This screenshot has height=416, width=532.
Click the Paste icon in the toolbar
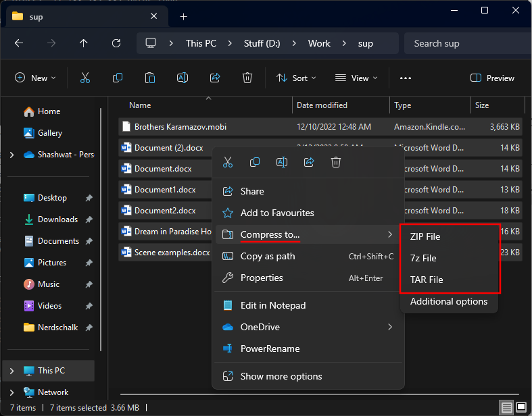coord(150,78)
